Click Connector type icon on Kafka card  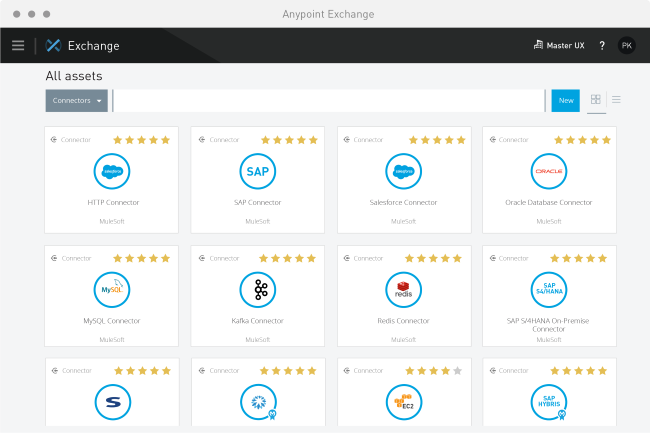pos(202,258)
